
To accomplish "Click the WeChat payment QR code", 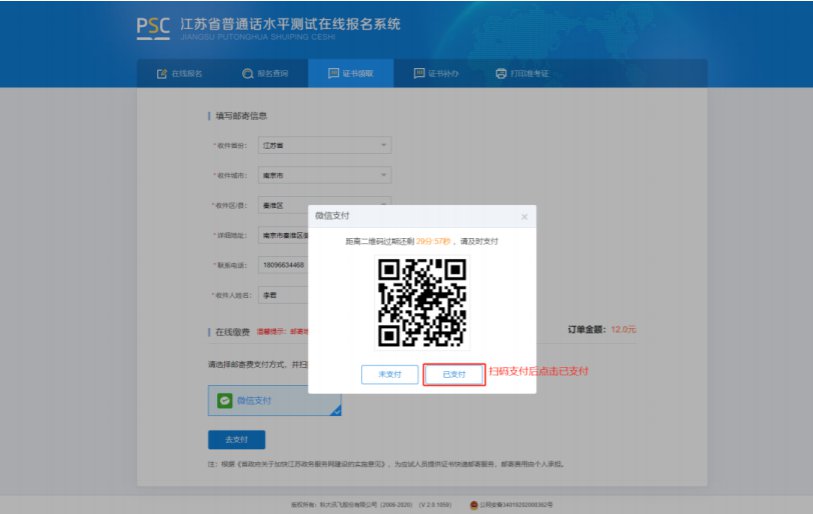I will click(x=422, y=302).
